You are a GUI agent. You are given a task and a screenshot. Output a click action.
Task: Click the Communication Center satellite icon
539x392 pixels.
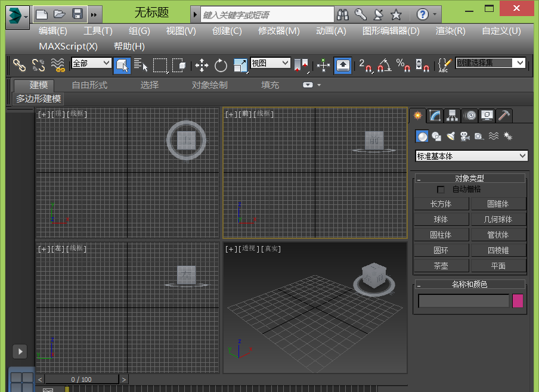(x=378, y=14)
